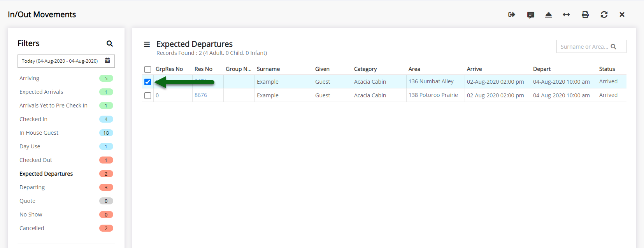Open the hamburger menu beside Expected Departures
This screenshot has height=248, width=644.
(147, 44)
